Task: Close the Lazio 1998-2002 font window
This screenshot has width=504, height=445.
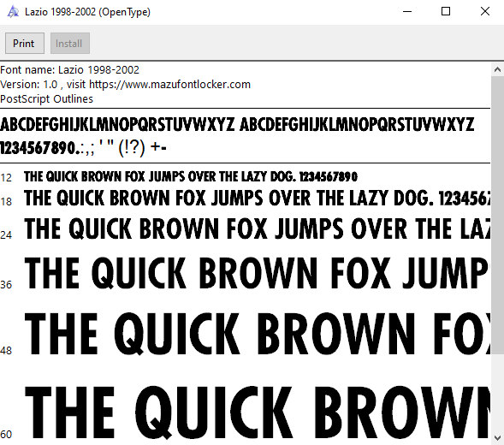Action: pyautogui.click(x=485, y=12)
